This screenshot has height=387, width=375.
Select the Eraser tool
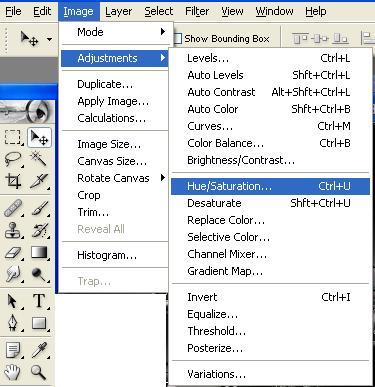point(13,252)
